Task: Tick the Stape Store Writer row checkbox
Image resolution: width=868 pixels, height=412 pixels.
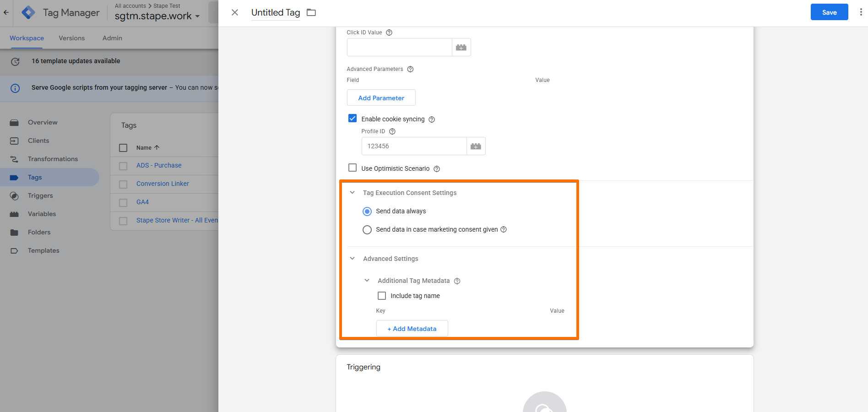Action: [123, 221]
